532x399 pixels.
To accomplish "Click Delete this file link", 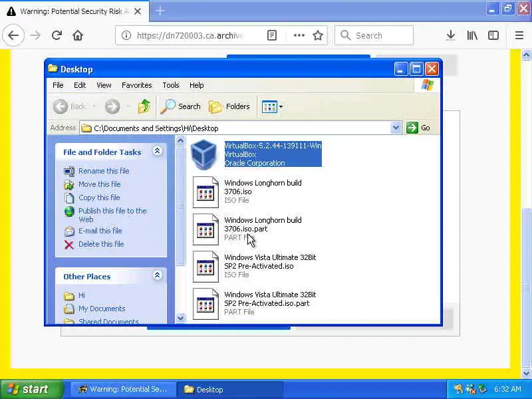I will coord(101,244).
